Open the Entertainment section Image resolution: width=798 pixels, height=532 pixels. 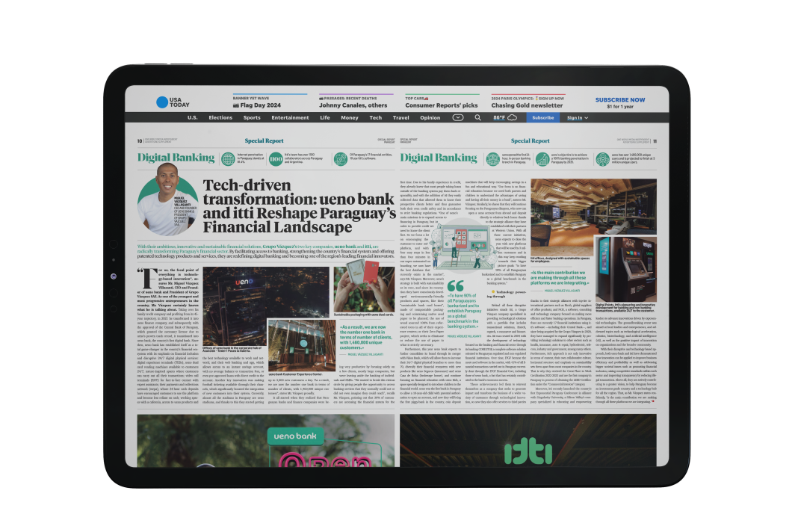click(x=290, y=117)
